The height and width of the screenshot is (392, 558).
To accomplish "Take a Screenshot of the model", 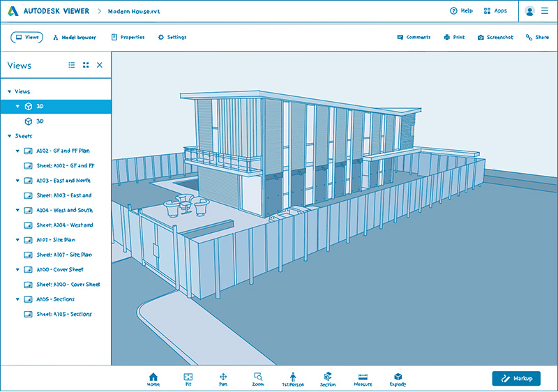I will tap(495, 37).
